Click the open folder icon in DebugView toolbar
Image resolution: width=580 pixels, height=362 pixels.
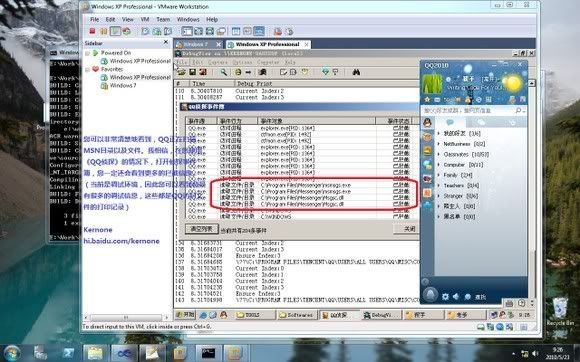pos(182,72)
